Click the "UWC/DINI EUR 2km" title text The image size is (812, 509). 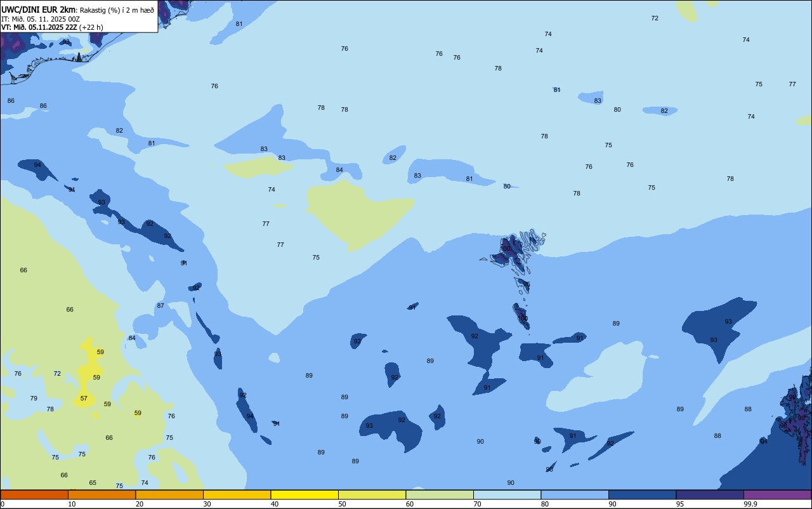coord(39,9)
